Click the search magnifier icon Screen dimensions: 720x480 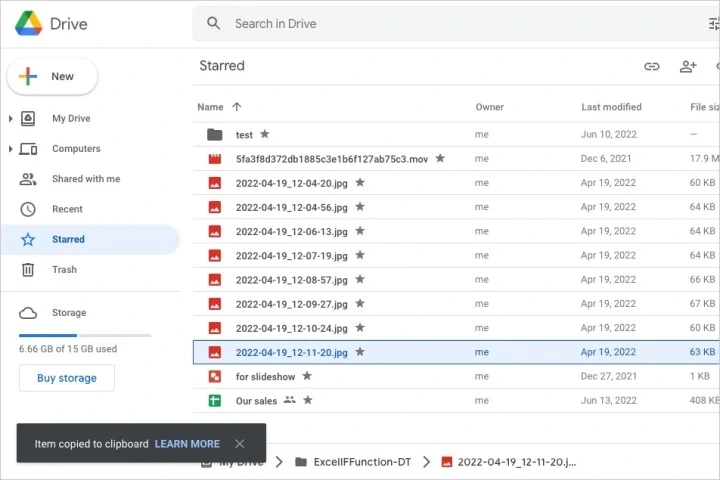point(213,23)
